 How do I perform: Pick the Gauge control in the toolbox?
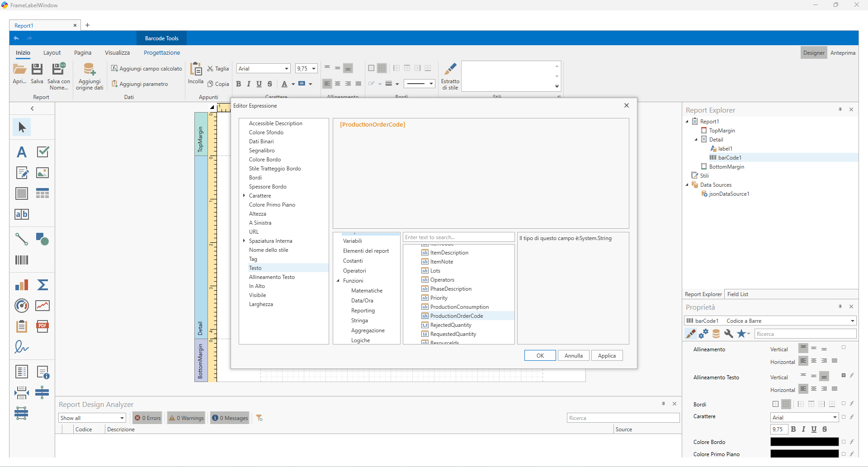[x=22, y=306]
